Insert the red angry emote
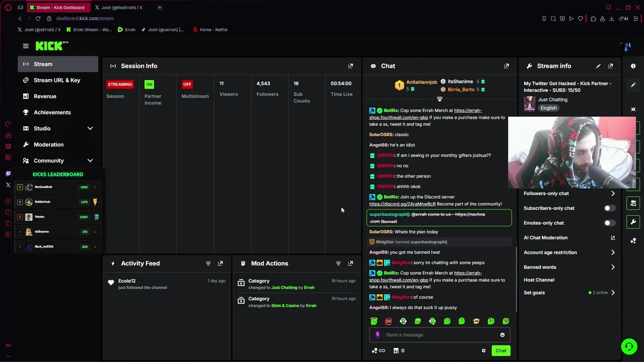The width and height of the screenshot is (644, 362). [x=388, y=321]
